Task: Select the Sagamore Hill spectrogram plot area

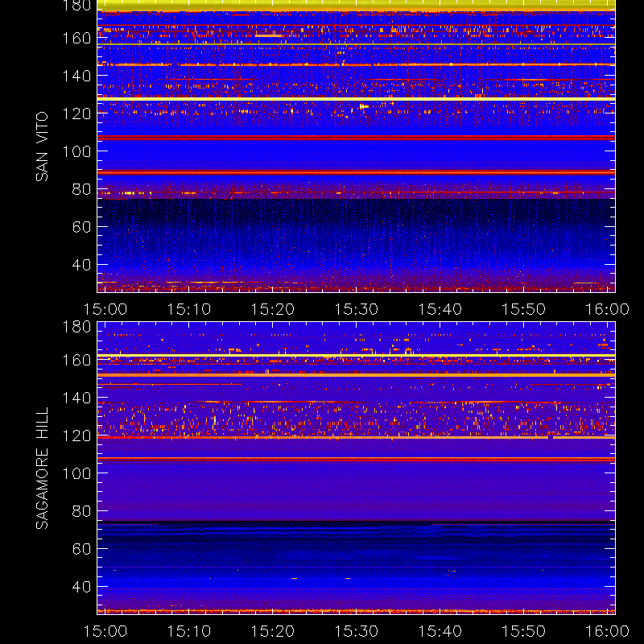Action: 356,469
